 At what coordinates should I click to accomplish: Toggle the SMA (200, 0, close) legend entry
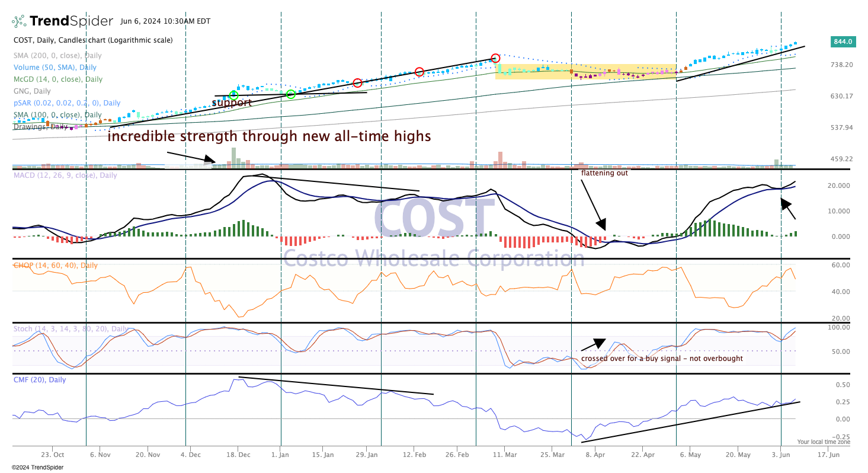pyautogui.click(x=57, y=55)
